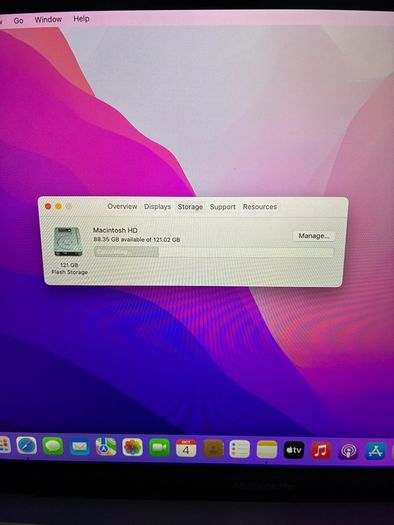Open the Resources tab

(260, 207)
